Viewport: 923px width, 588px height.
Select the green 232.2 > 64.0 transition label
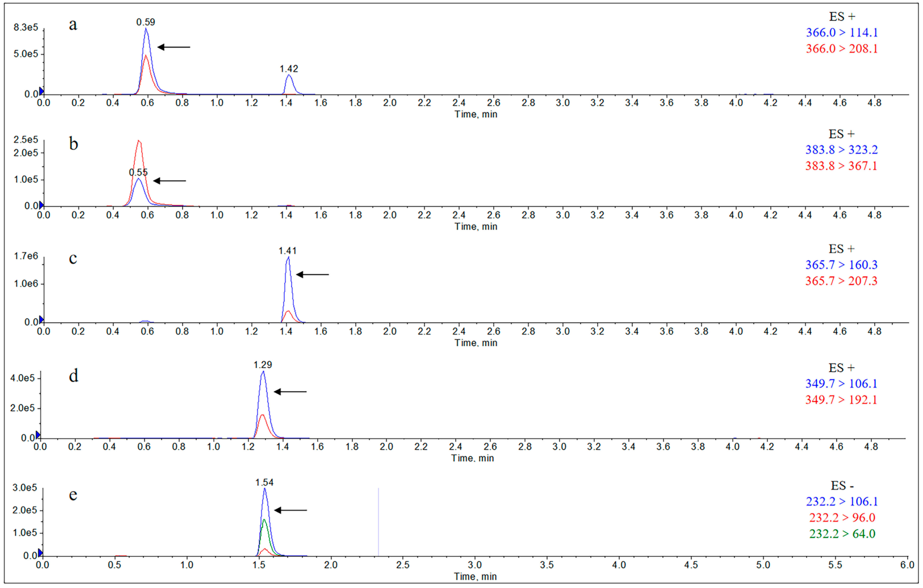842,534
